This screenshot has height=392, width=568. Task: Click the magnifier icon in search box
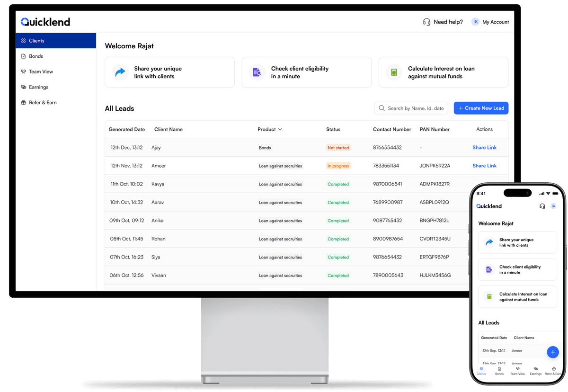coord(382,108)
